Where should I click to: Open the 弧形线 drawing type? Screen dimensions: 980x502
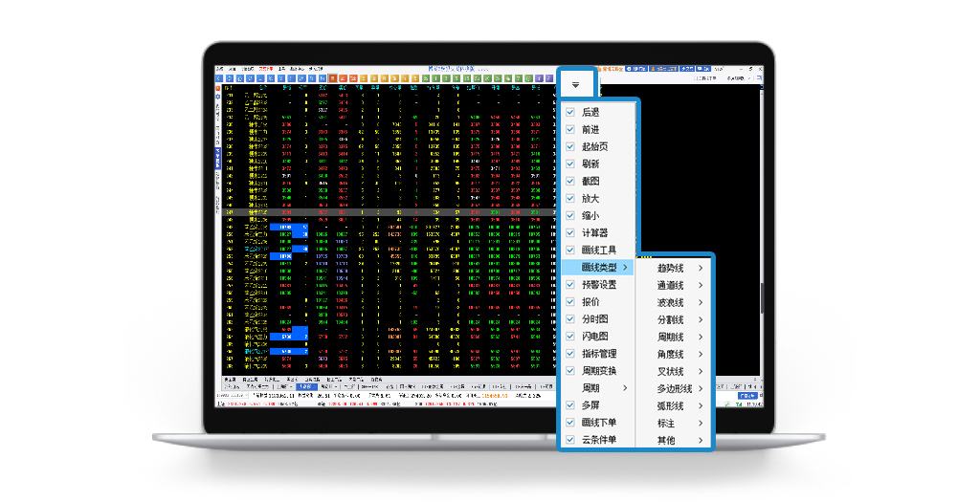click(x=674, y=405)
